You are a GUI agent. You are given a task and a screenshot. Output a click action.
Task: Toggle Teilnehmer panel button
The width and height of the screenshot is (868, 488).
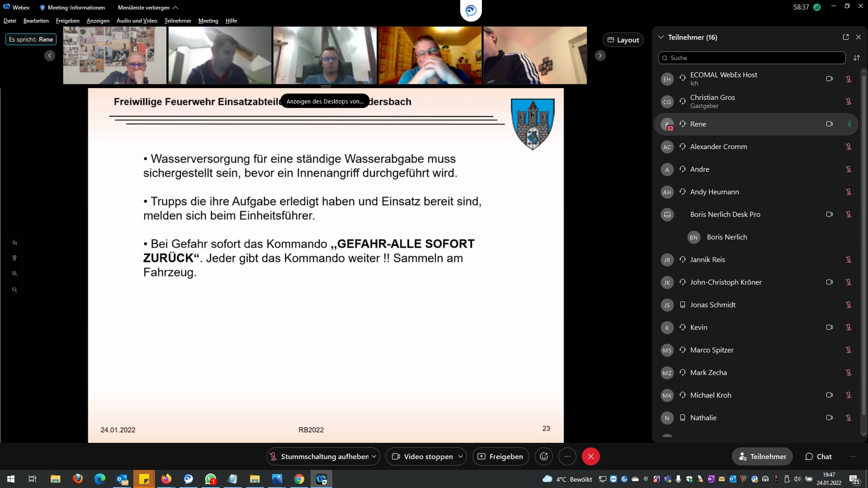pyautogui.click(x=762, y=456)
